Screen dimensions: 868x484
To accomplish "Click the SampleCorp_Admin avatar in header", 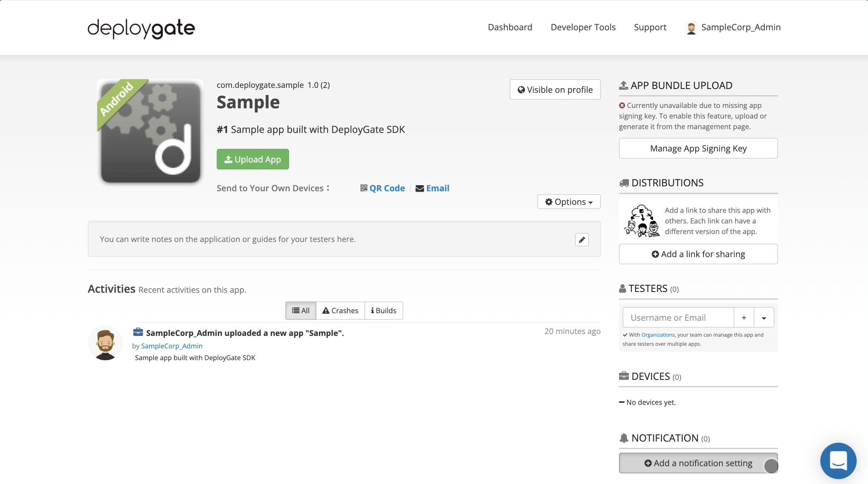I will 691,28.
